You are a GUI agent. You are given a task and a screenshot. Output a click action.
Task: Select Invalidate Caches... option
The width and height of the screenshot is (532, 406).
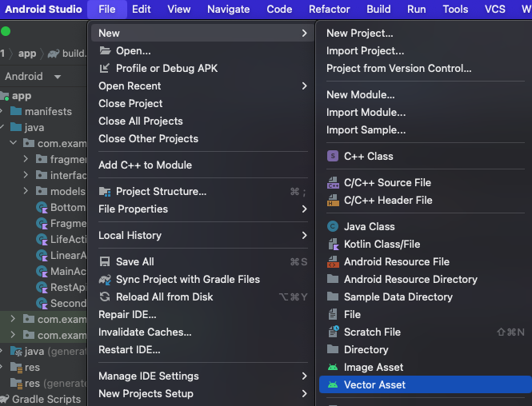(145, 332)
